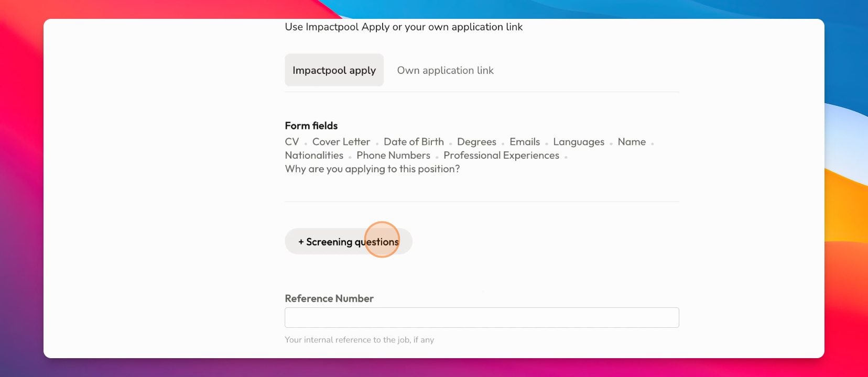Select the Nationalities form field

click(x=314, y=156)
